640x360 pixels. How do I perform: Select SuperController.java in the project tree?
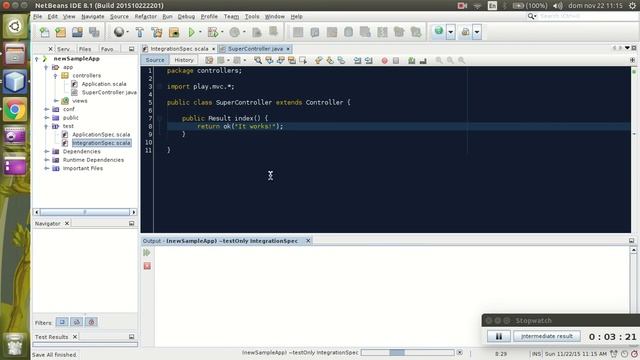(109, 93)
